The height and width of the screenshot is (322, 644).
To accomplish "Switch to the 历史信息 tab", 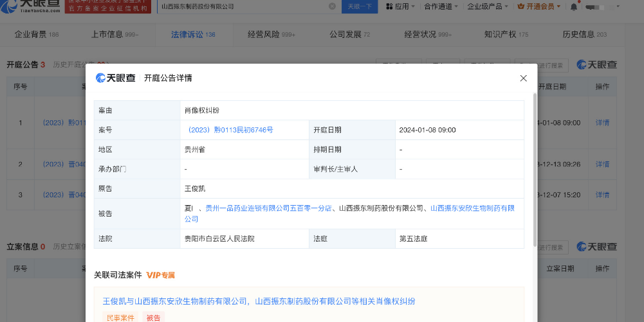I will [584, 35].
